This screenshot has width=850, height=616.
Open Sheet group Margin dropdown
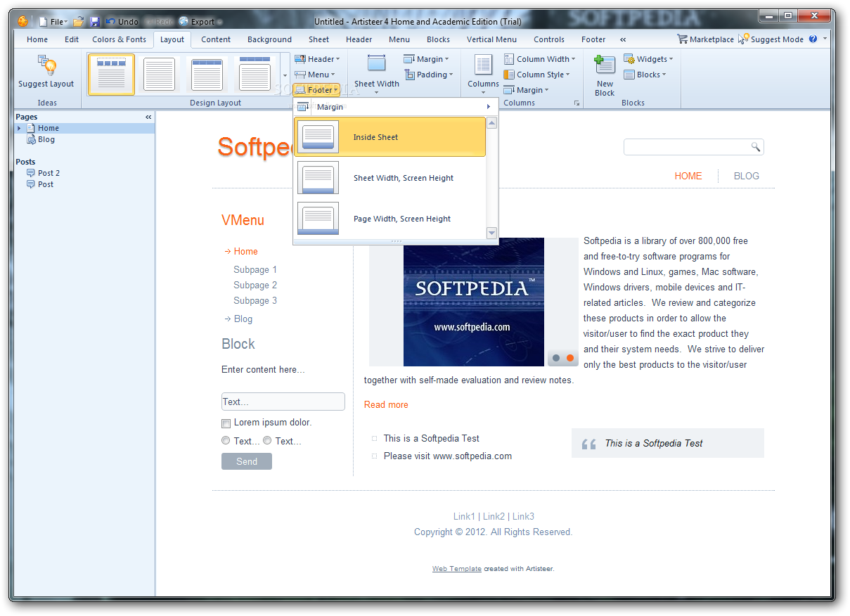(x=425, y=59)
